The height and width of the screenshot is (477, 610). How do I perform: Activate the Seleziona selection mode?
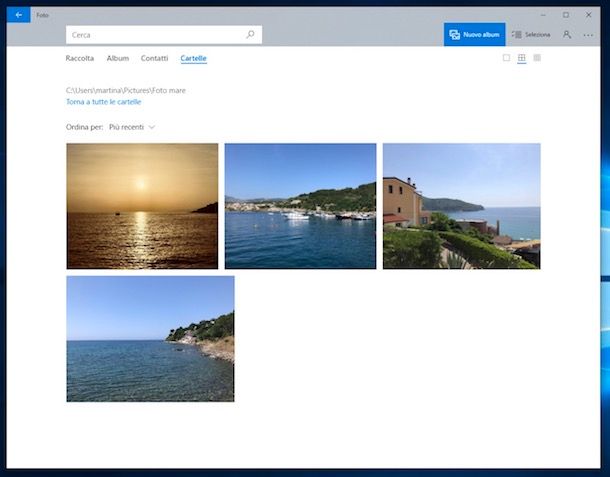(x=531, y=35)
